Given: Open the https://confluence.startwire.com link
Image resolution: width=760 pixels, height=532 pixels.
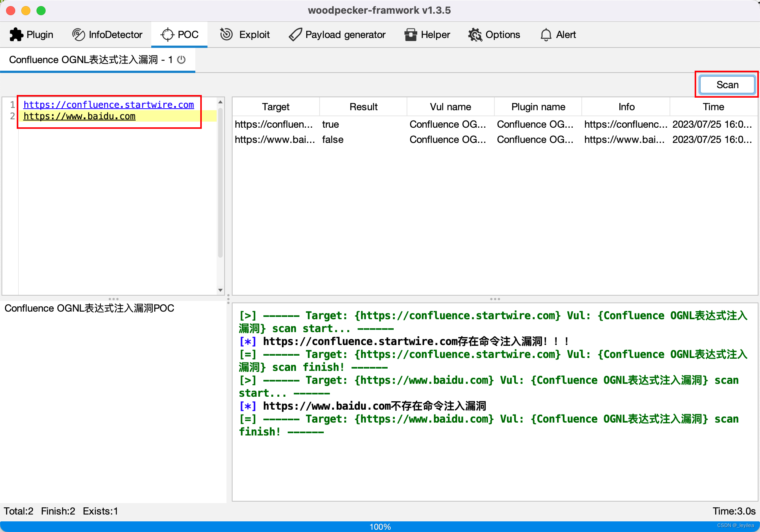Looking at the screenshot, I should pos(109,104).
